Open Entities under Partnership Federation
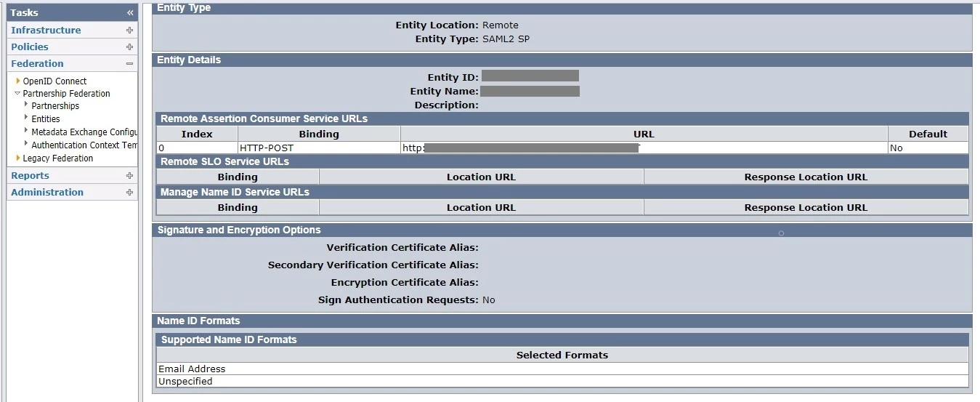This screenshot has height=402, width=980. tap(46, 119)
